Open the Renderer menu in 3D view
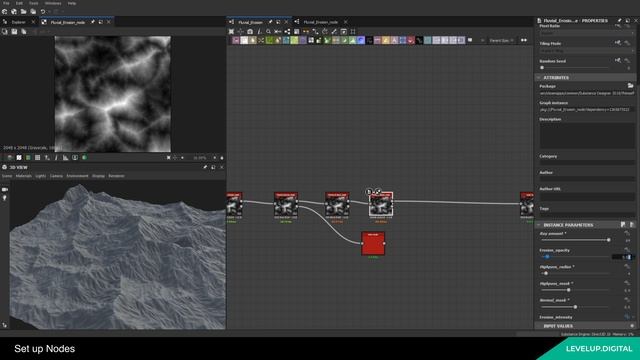Screen dimensions: 640x360 116,176
